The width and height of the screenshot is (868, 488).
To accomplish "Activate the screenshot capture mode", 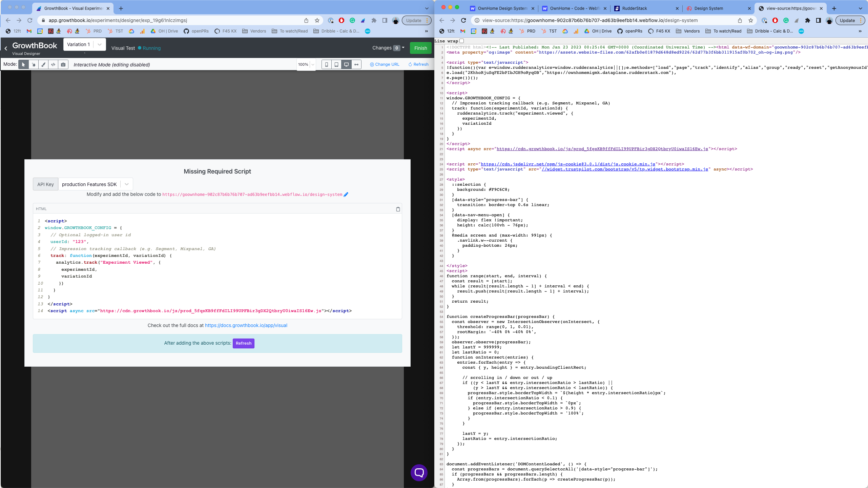I will tap(63, 64).
